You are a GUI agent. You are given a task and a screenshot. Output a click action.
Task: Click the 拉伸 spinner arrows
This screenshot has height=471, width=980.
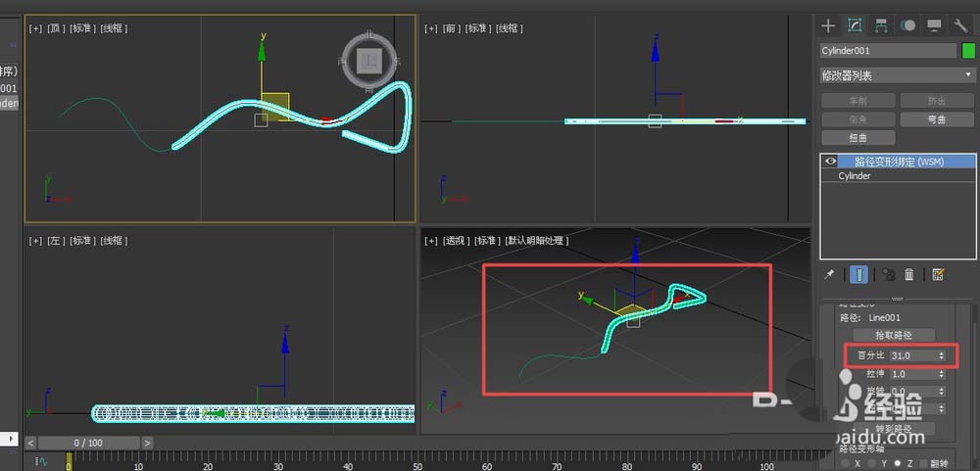941,374
